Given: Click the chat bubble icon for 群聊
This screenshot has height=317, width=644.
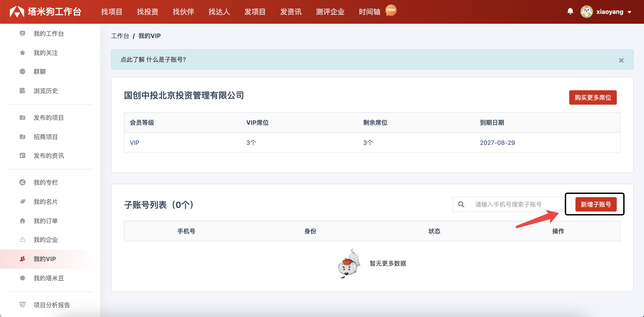Looking at the screenshot, I should (23, 72).
